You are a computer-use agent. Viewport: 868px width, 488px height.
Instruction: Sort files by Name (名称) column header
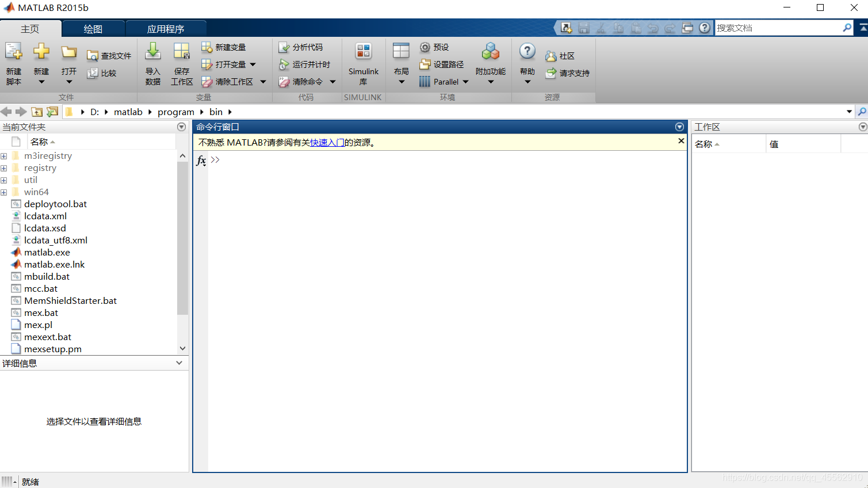pyautogui.click(x=101, y=142)
